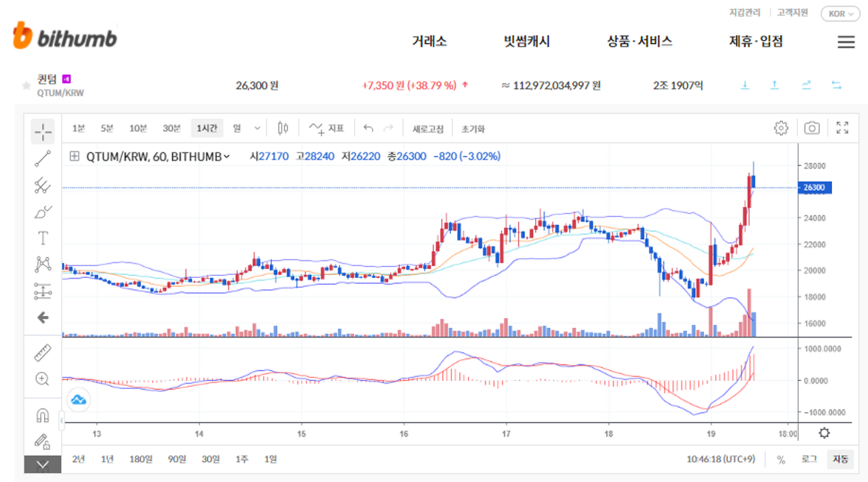This screenshot has width=868, height=482.
Task: Open the interval dropdown arrow
Action: point(257,128)
